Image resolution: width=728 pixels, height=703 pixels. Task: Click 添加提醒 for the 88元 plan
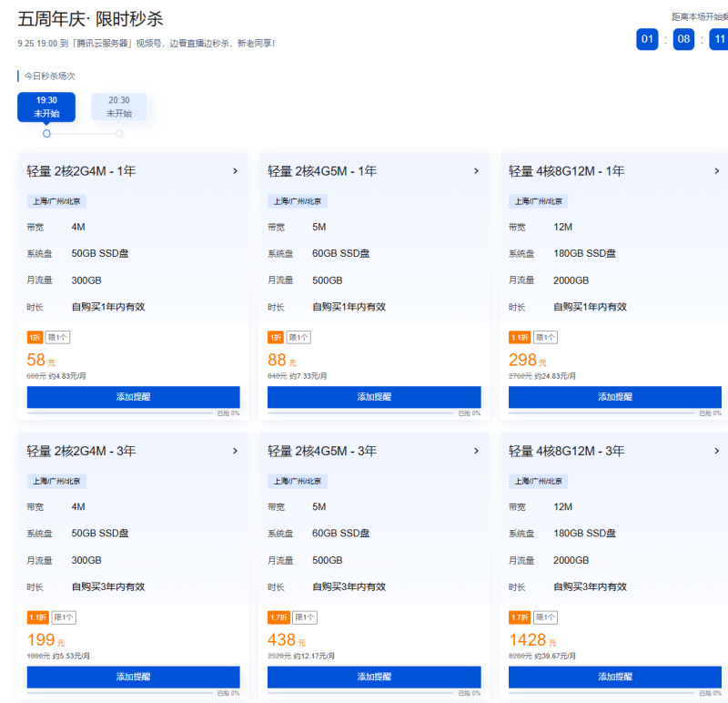click(374, 397)
